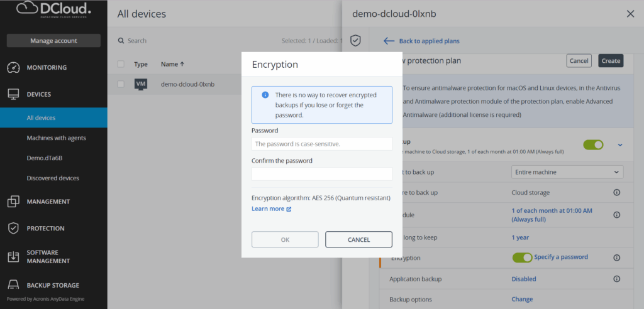Click the Management icon in sidebar

(x=13, y=202)
